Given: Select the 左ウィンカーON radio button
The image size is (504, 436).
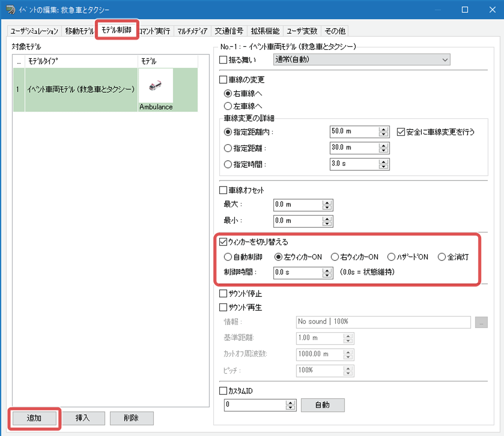Looking at the screenshot, I should [278, 257].
